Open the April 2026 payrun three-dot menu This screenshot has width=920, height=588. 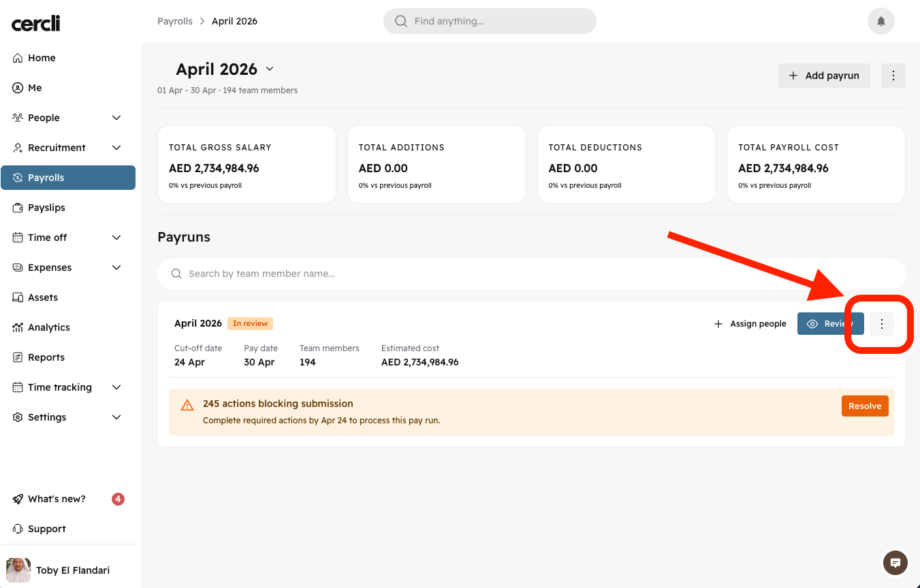[882, 324]
